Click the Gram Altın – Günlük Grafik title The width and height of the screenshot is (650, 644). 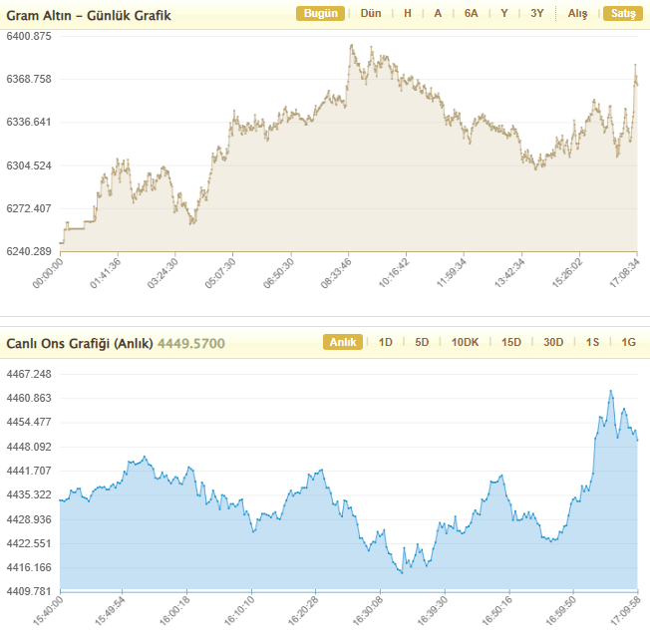coord(89,16)
